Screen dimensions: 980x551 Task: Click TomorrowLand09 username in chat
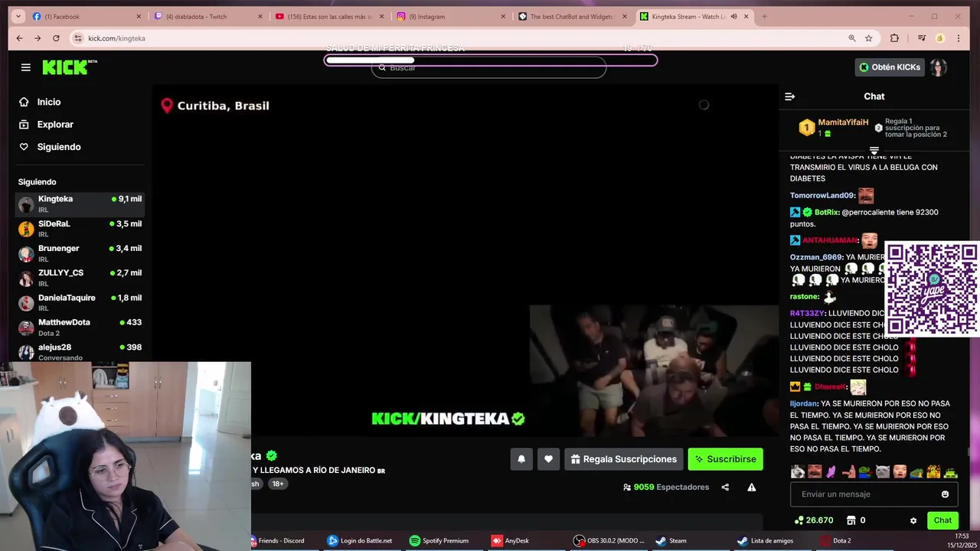click(822, 196)
